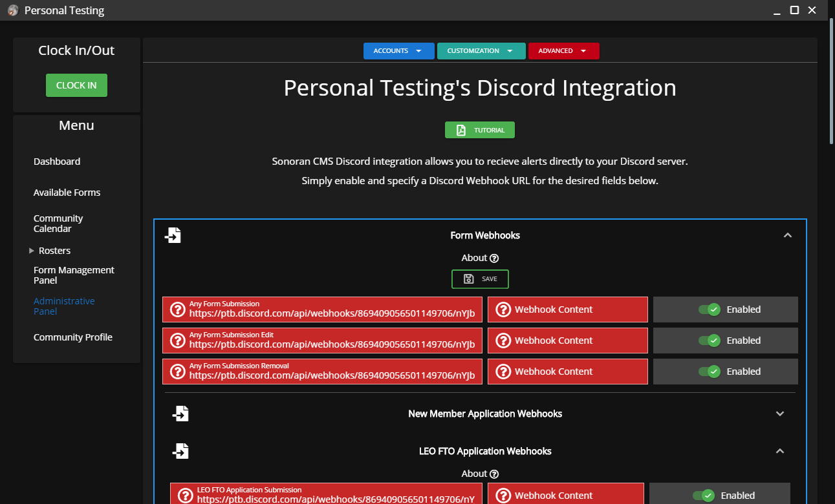Maximize the Personal Testing window
835x504 pixels.
pyautogui.click(x=794, y=10)
